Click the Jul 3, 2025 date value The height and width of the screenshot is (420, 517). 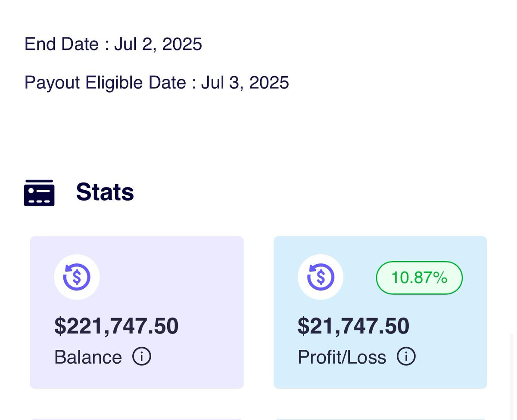click(245, 83)
